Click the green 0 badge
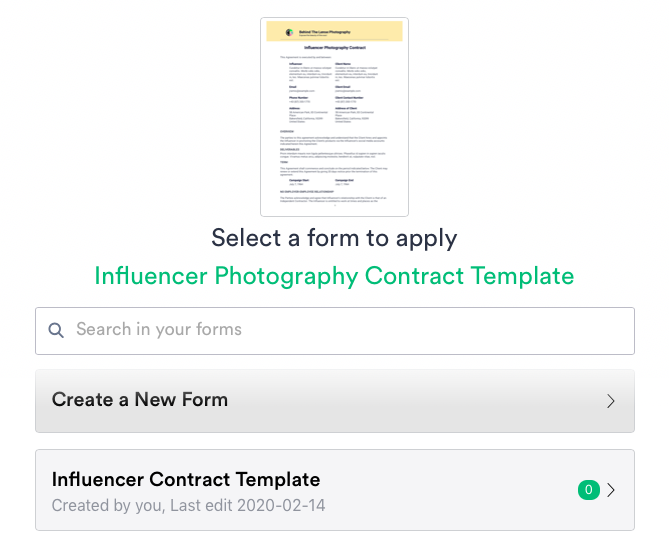 588,490
